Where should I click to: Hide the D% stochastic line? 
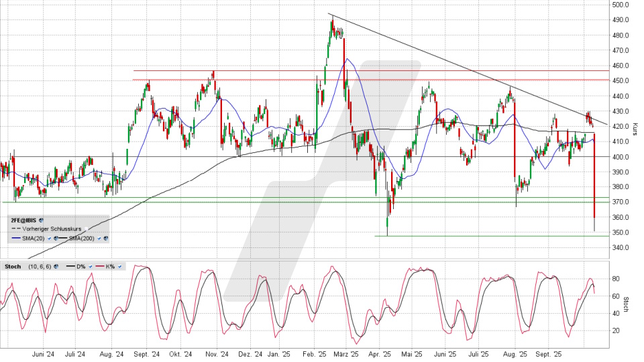[x=91, y=266]
